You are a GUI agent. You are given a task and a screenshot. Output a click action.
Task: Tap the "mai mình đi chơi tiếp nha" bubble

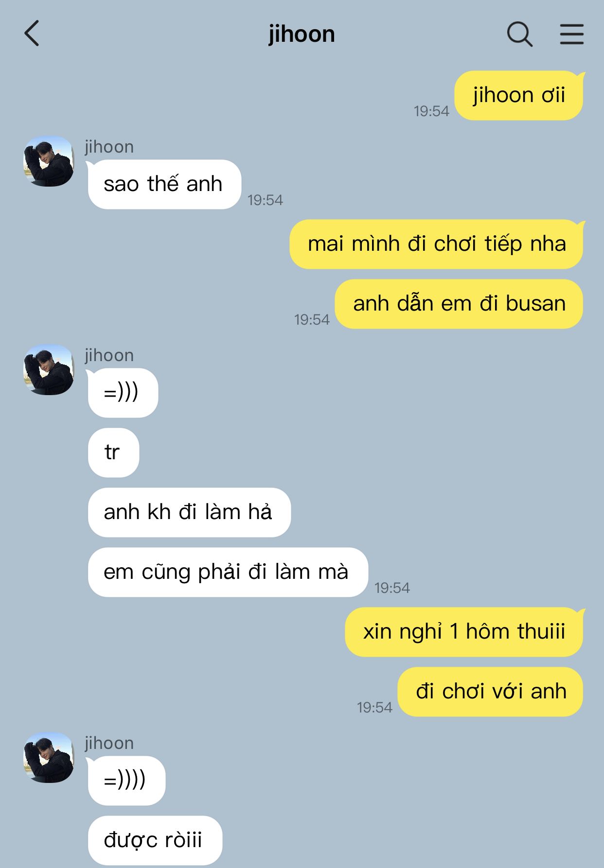[437, 244]
